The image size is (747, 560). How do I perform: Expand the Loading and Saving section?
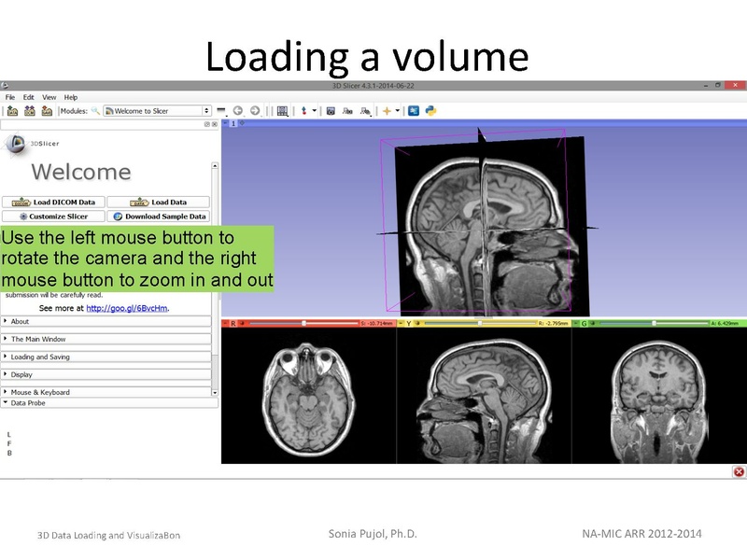[106, 357]
